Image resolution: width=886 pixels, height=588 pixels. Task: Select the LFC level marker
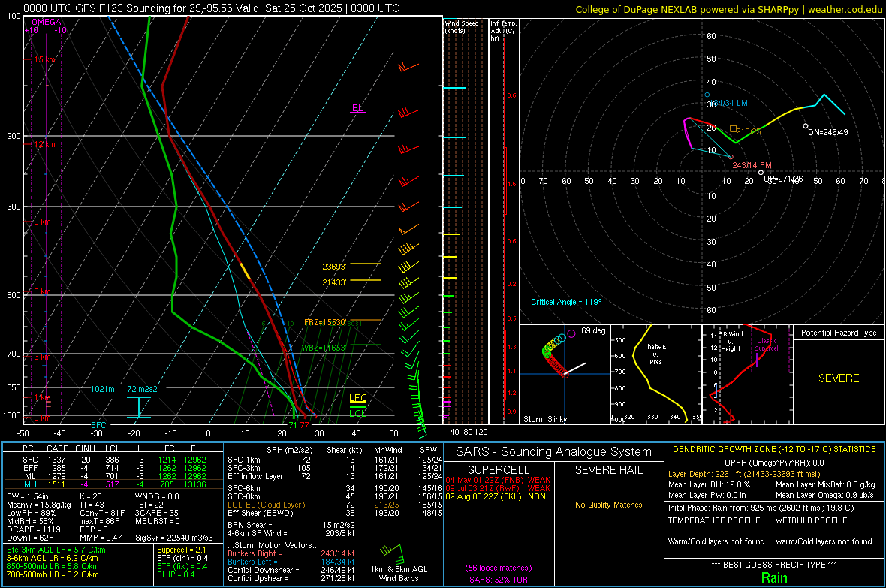(357, 399)
